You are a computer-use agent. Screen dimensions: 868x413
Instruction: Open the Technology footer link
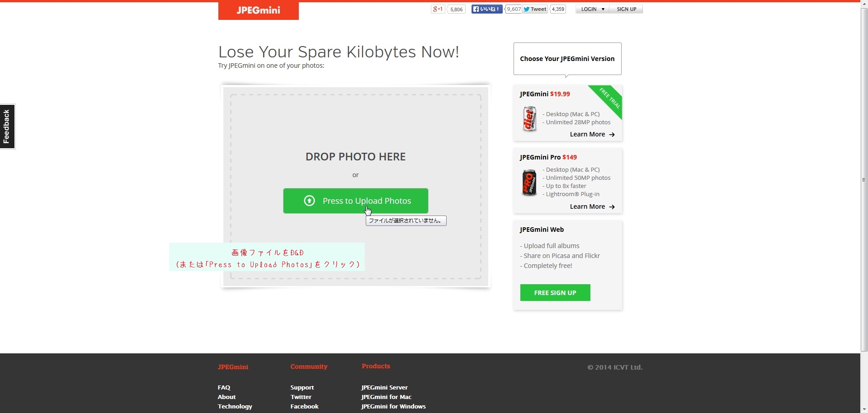[235, 407]
